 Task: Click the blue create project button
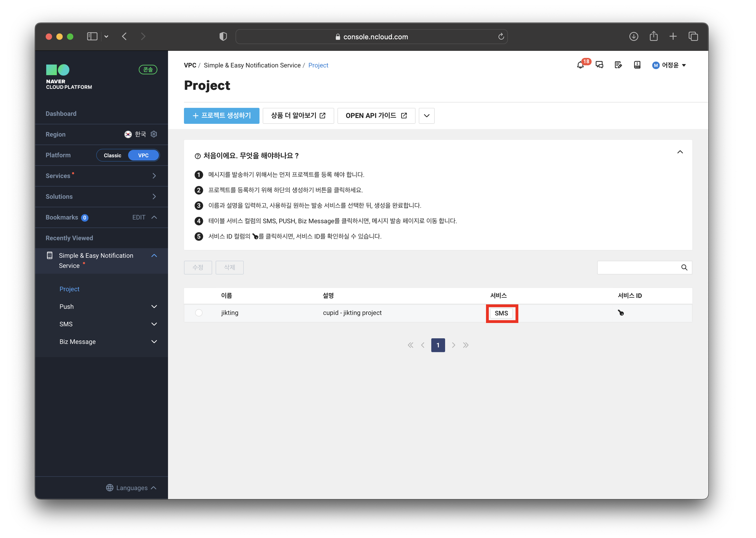(x=221, y=116)
